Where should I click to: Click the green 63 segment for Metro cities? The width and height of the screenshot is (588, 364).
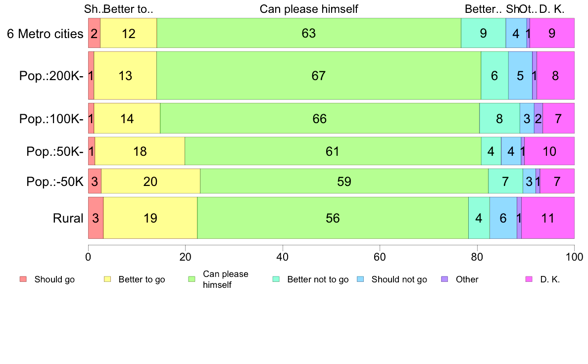click(x=309, y=33)
